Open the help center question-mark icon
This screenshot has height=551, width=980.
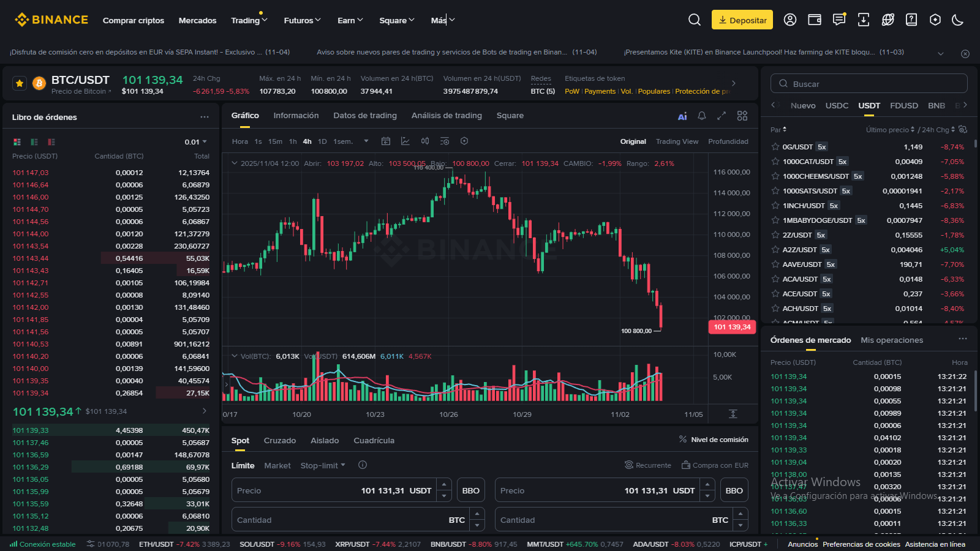coord(911,20)
